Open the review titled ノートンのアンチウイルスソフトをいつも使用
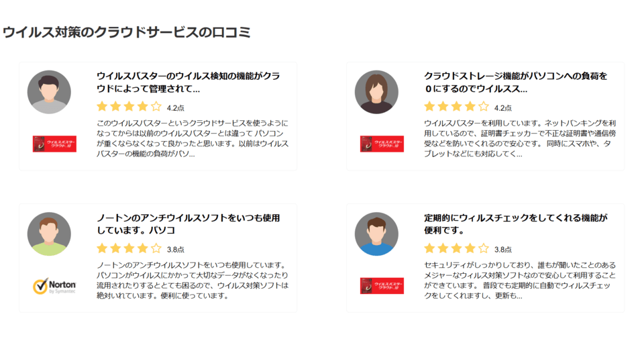Viewport: 644px width, 341px height. pos(188,224)
